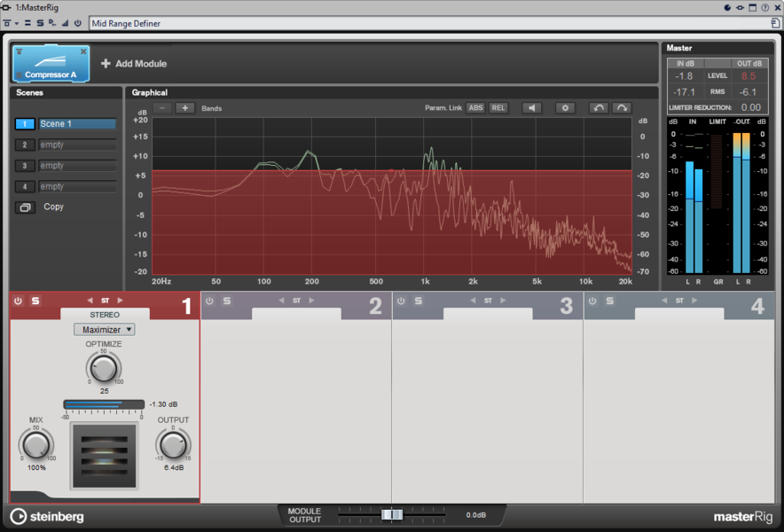
Task: Solo band 4 with its S button
Action: pyautogui.click(x=610, y=301)
